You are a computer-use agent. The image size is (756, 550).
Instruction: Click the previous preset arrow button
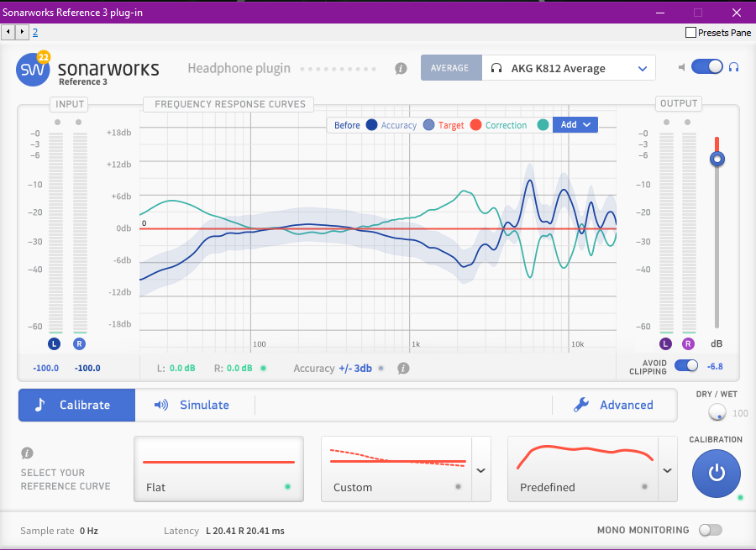[x=8, y=32]
